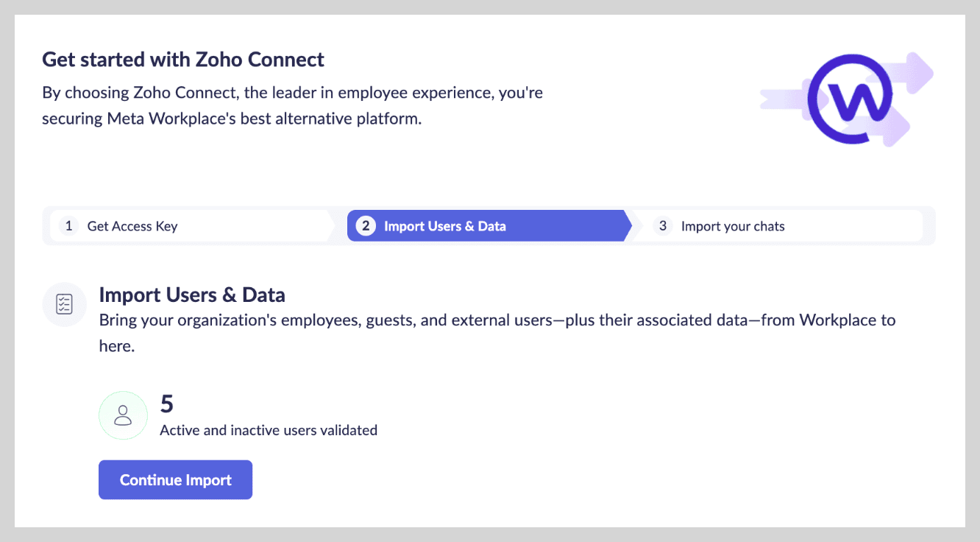980x542 pixels.
Task: Click the Workplace logo icon
Action: pos(849,99)
